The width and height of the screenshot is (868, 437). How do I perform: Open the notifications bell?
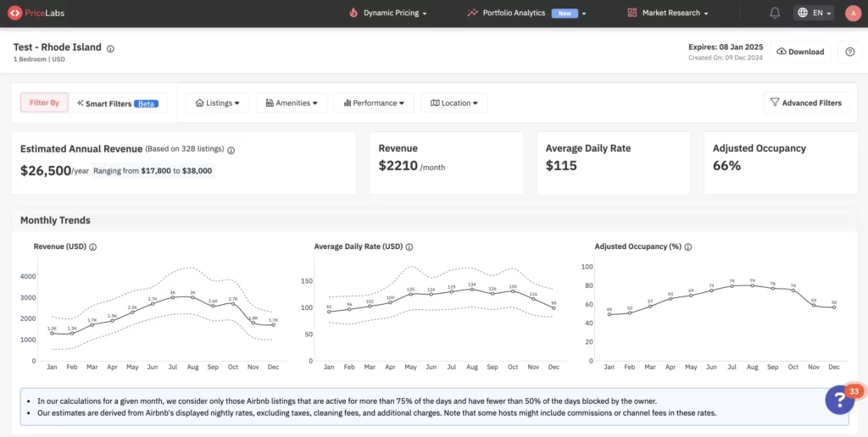pos(775,14)
